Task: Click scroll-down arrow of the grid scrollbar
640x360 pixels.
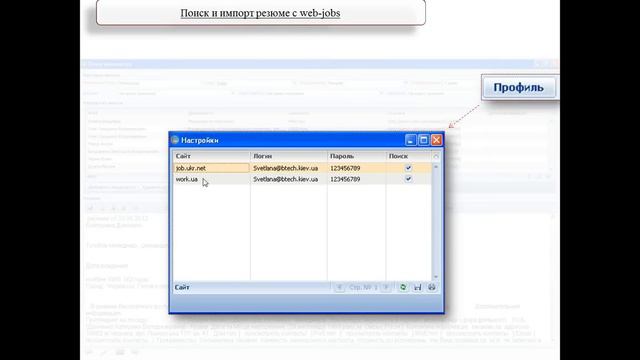Action: pyautogui.click(x=436, y=277)
